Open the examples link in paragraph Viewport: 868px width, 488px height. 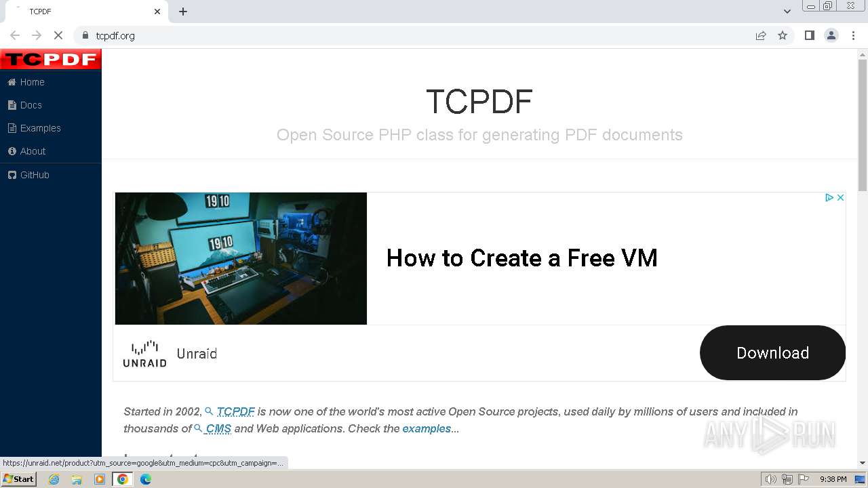click(427, 428)
